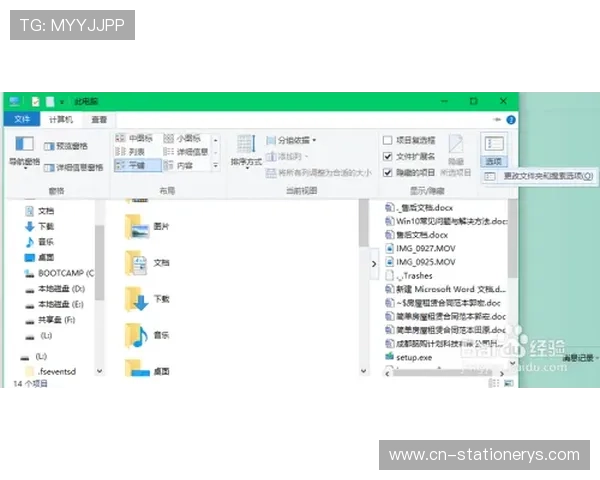Viewport: 600px width, 480px height.
Task: Toggle the 详细信息窗格 details pane
Action: pos(73,167)
